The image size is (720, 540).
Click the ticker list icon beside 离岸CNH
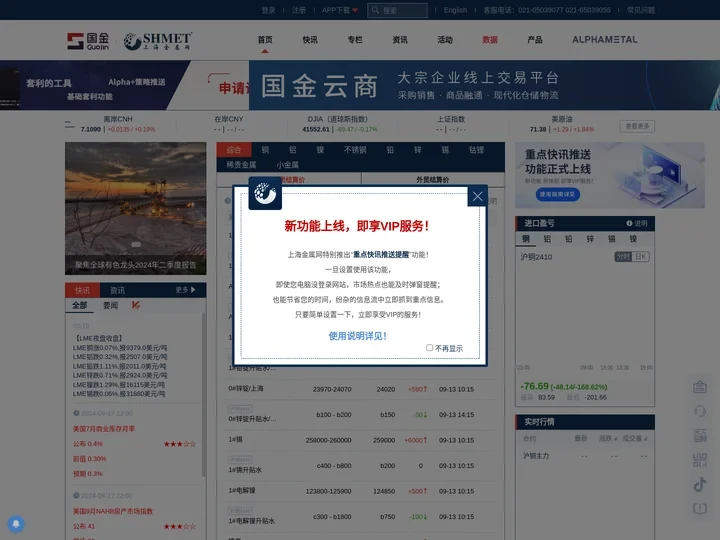[70, 124]
